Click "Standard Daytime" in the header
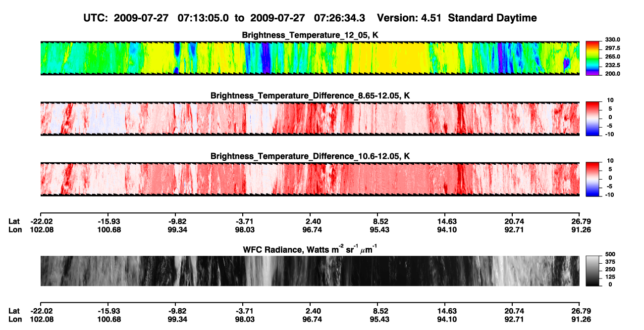The width and height of the screenshot is (644, 330). pyautogui.click(x=493, y=18)
